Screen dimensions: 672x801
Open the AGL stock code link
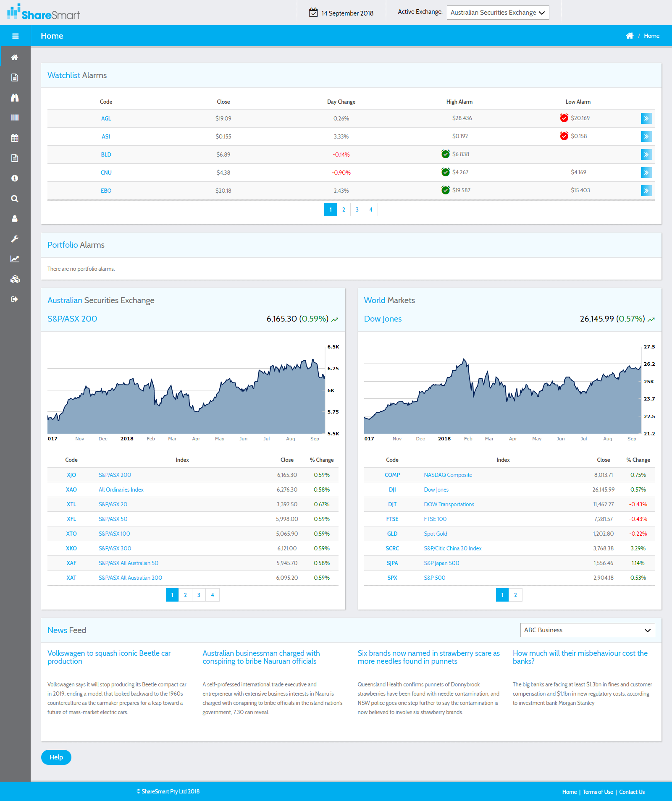pos(106,118)
